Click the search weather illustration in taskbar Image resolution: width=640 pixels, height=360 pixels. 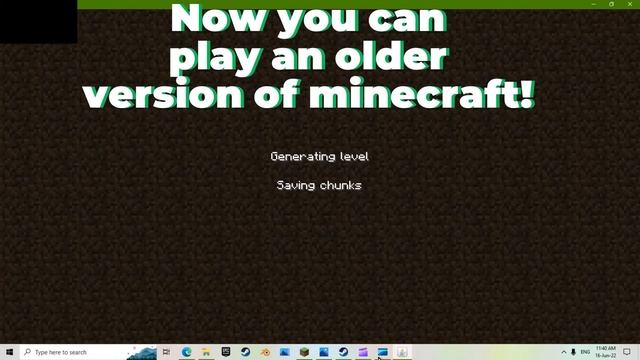click(142, 353)
